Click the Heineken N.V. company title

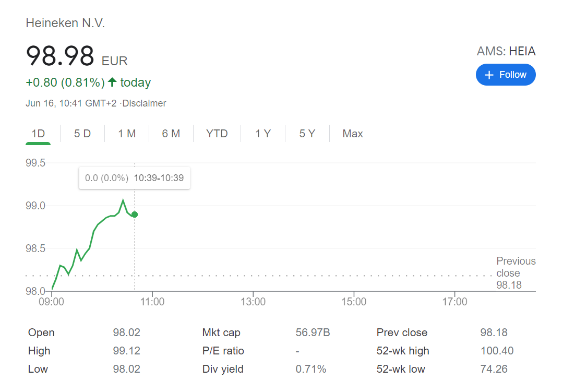click(x=65, y=23)
